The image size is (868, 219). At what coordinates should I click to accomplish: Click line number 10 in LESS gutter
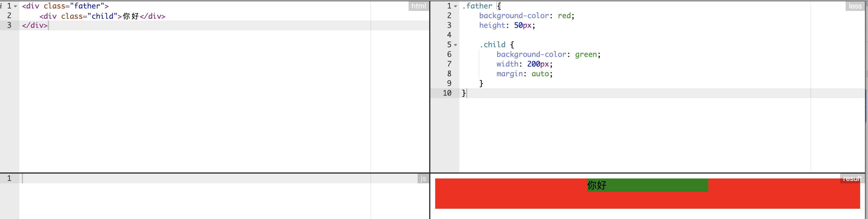pos(447,93)
